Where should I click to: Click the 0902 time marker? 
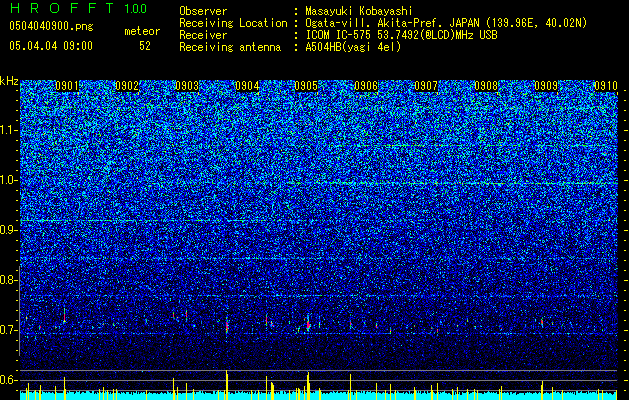pos(127,86)
